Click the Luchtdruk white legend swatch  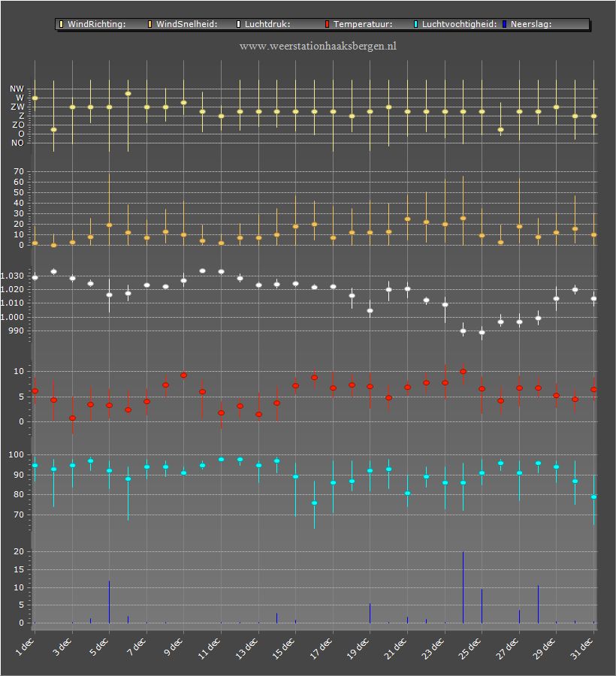pos(238,24)
